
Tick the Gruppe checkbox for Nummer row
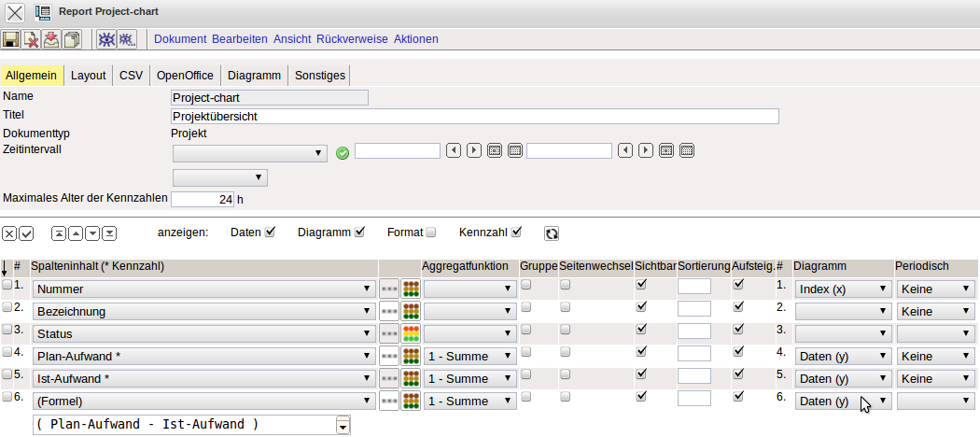click(x=526, y=285)
